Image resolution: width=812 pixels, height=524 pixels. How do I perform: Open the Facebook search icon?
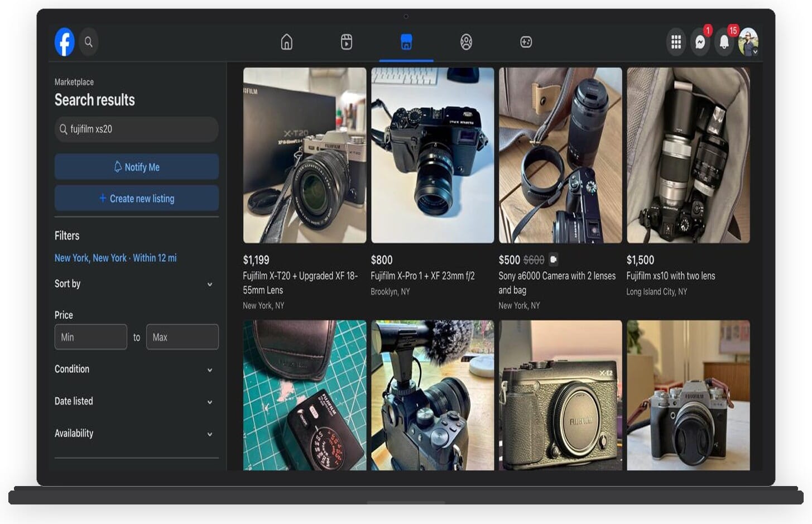89,42
